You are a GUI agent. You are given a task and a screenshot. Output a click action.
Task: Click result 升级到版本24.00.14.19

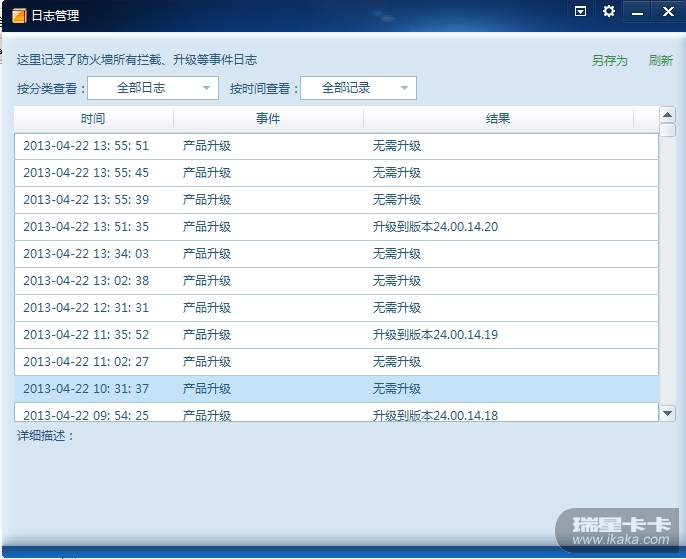click(x=435, y=335)
